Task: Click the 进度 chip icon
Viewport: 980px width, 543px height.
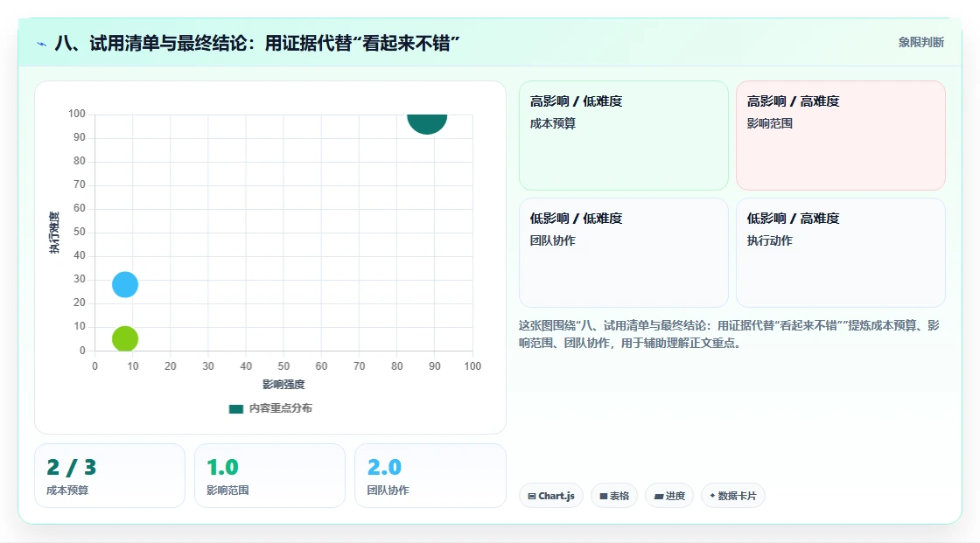Action: coord(659,496)
